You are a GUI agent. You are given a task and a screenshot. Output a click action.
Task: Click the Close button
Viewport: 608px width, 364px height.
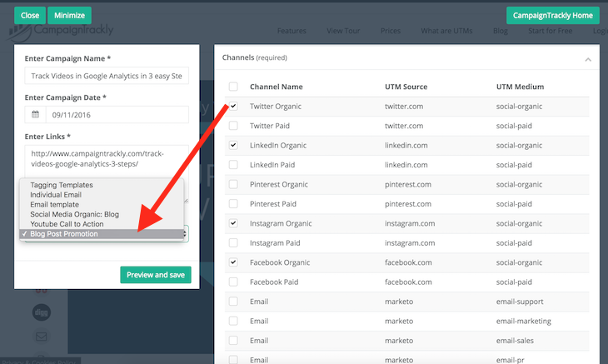(30, 16)
